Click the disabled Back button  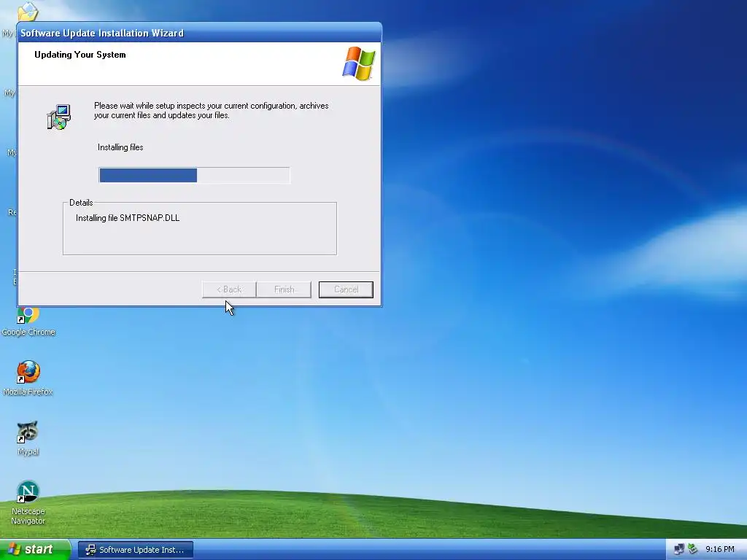[x=229, y=289]
